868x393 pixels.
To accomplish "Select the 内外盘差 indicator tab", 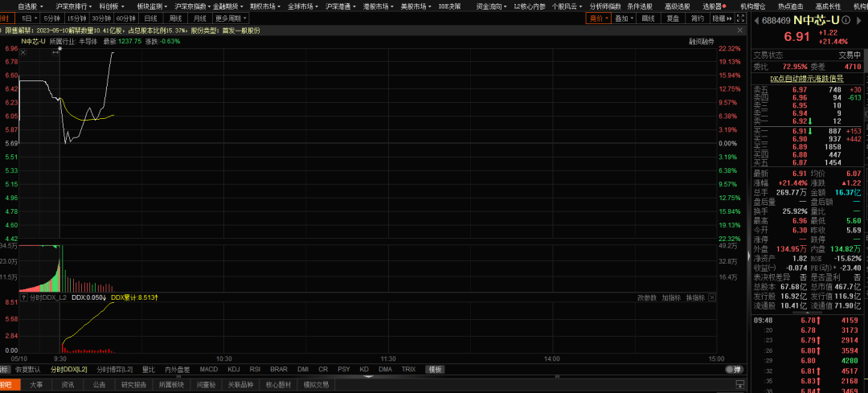I will [x=177, y=369].
